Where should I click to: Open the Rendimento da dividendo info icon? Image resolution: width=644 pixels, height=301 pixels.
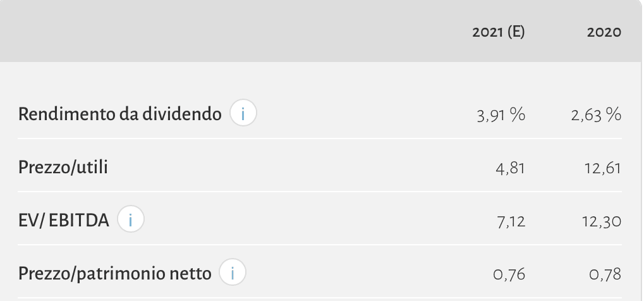tap(243, 114)
